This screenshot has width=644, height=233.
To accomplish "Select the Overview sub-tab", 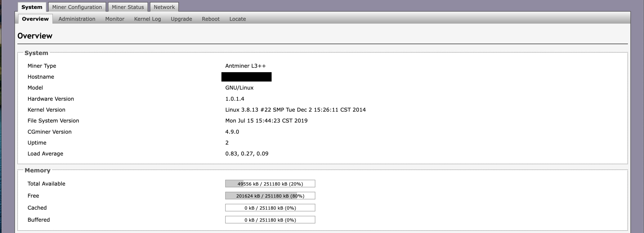I will (35, 19).
